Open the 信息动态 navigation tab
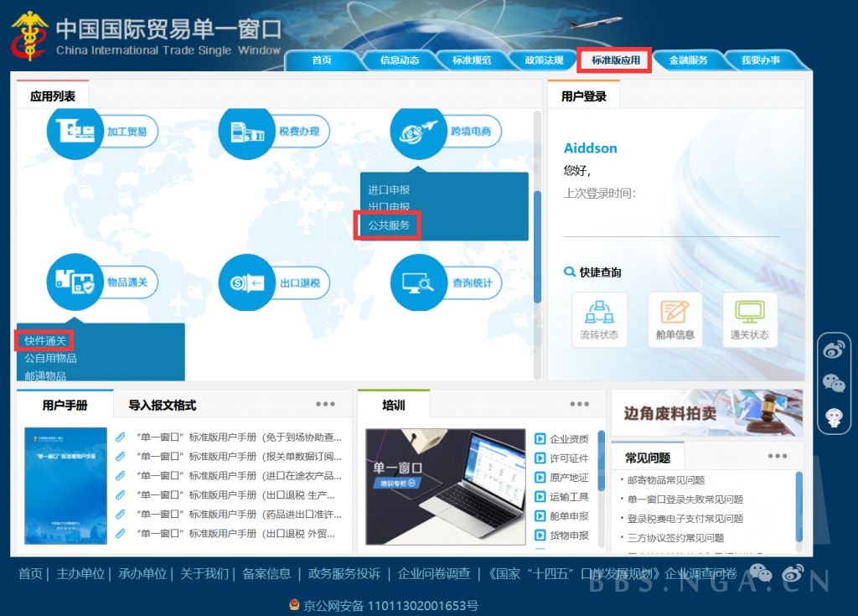This screenshot has width=858, height=616. point(400,60)
